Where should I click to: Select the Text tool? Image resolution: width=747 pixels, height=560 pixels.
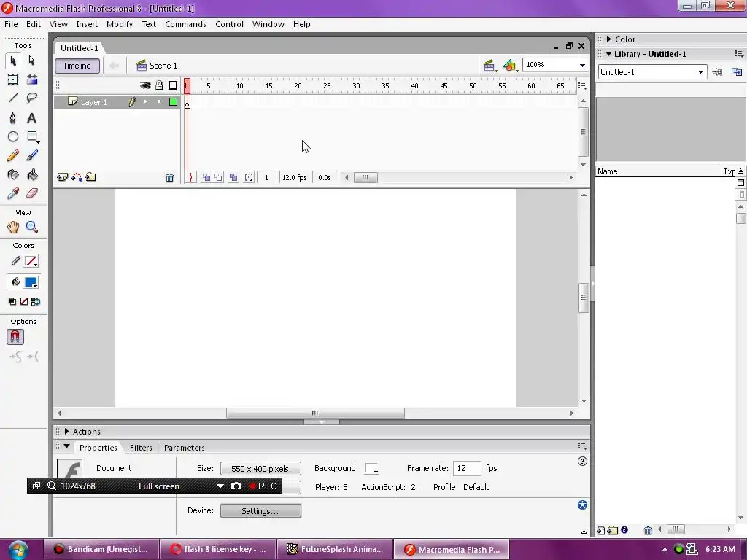coord(31,117)
